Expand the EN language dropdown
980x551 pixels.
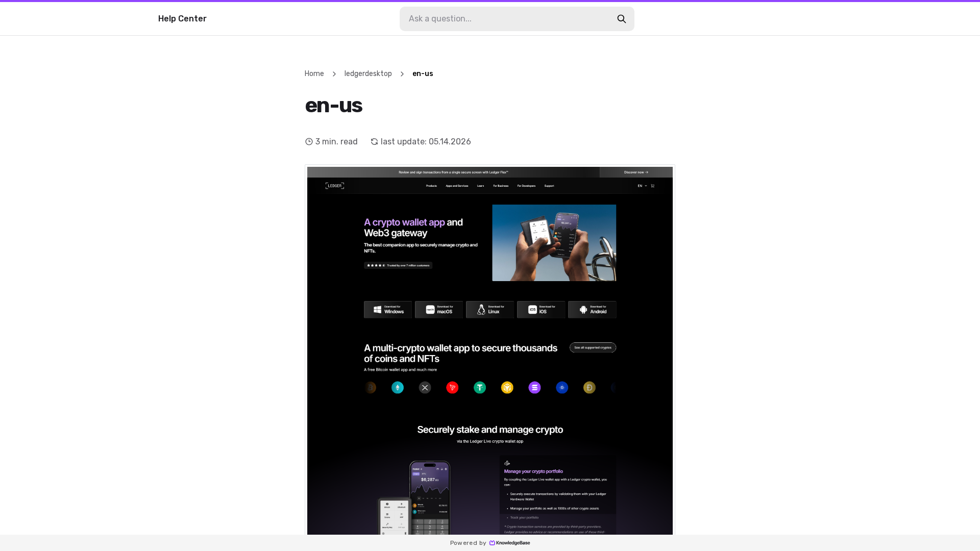click(642, 186)
